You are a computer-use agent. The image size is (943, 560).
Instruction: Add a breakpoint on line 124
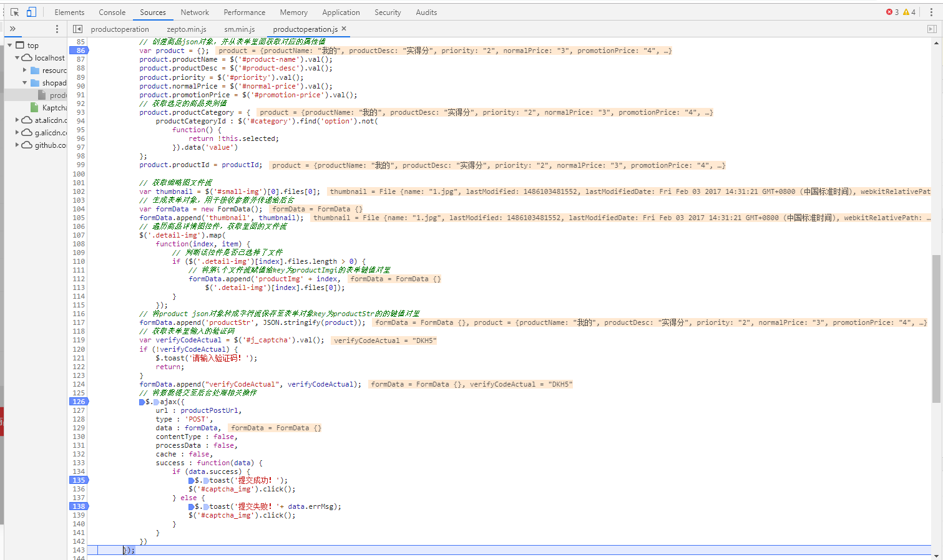79,384
